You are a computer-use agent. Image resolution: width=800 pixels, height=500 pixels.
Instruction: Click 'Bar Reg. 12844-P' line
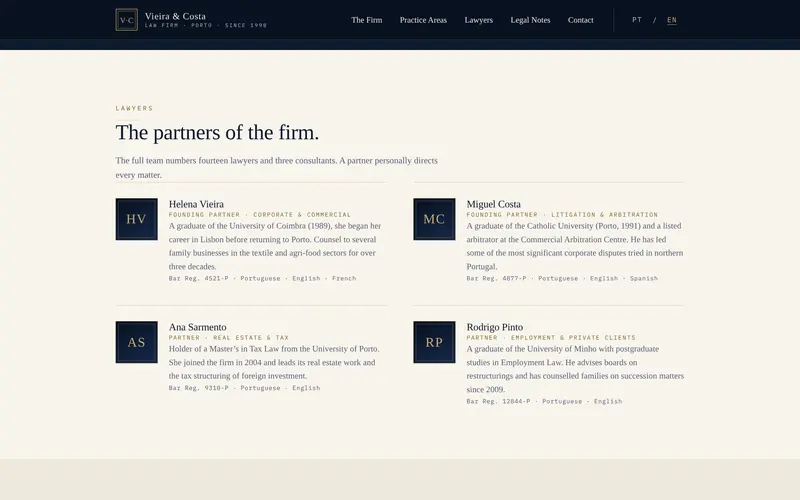[x=544, y=402]
